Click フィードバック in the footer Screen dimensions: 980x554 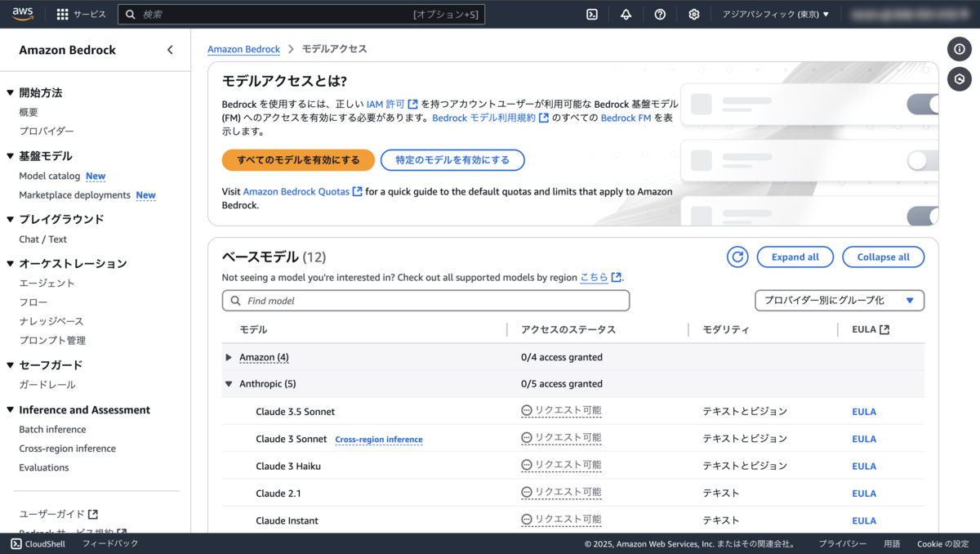coord(110,543)
